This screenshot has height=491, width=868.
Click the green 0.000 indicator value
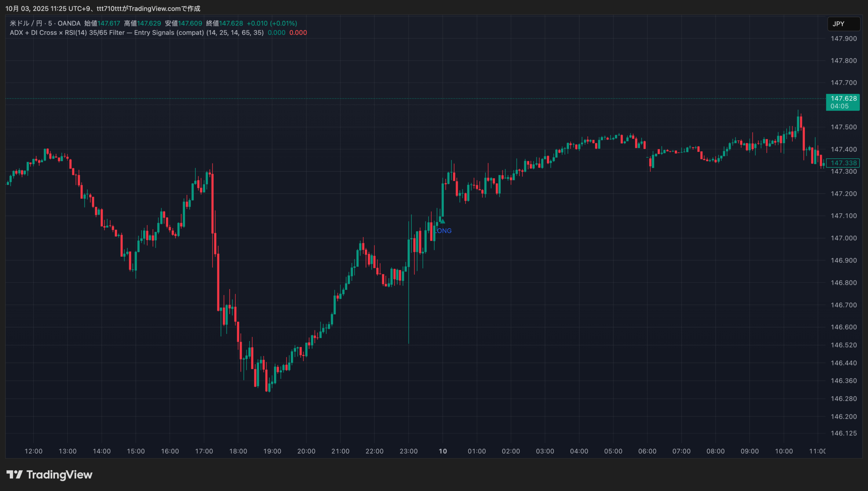(276, 33)
